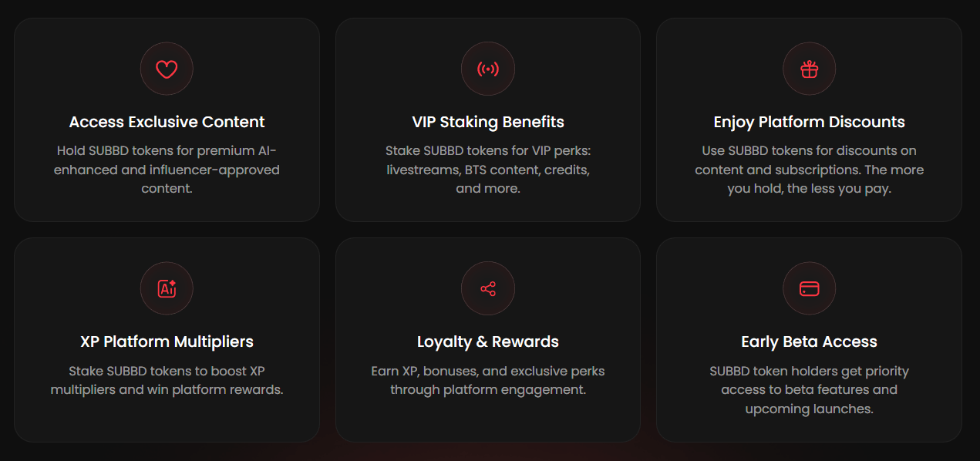The width and height of the screenshot is (980, 461).
Task: Click the share icon above Loyalty & Rewards
Action: (x=487, y=288)
